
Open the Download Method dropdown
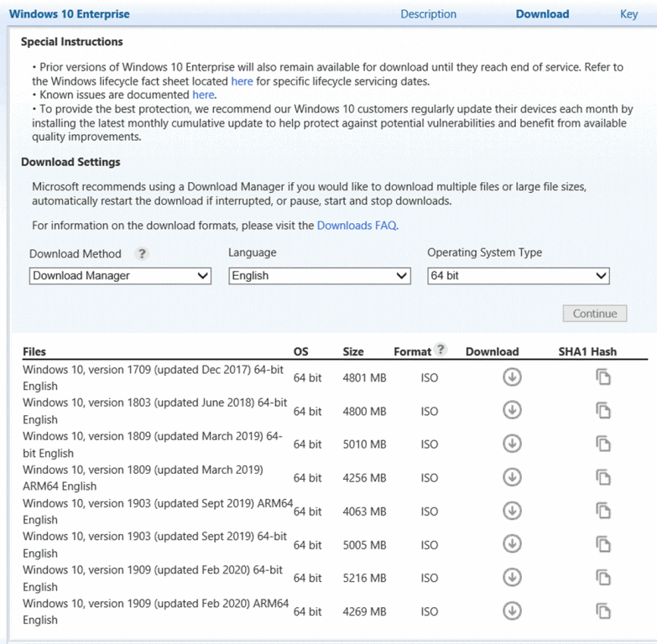(x=120, y=276)
